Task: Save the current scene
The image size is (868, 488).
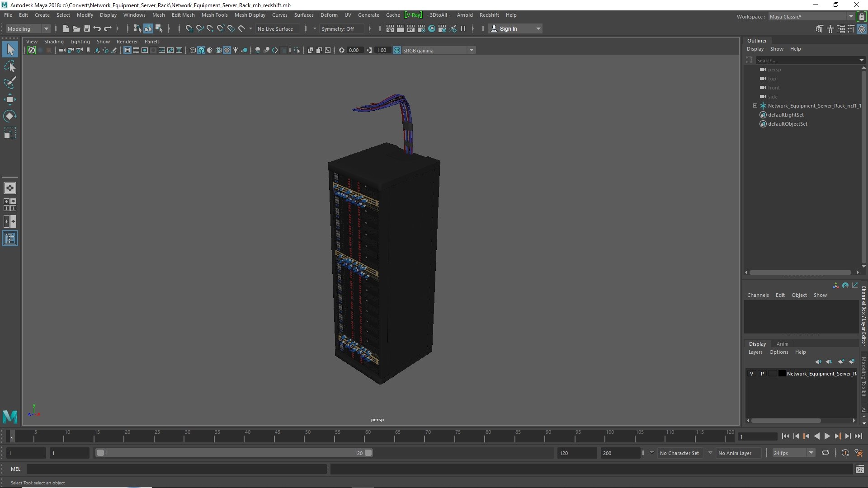Action: (87, 28)
